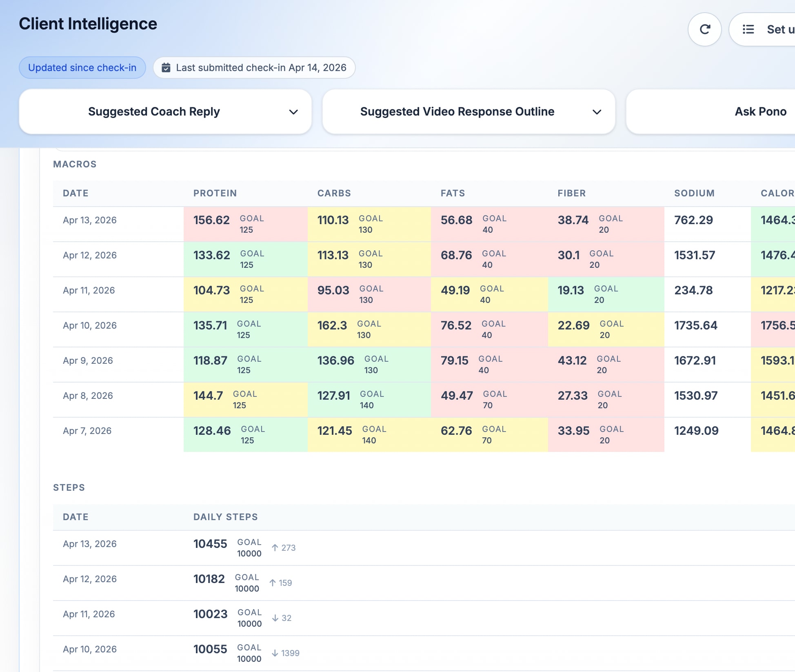Open the Ask Pono panel
The width and height of the screenshot is (795, 672).
(x=760, y=111)
